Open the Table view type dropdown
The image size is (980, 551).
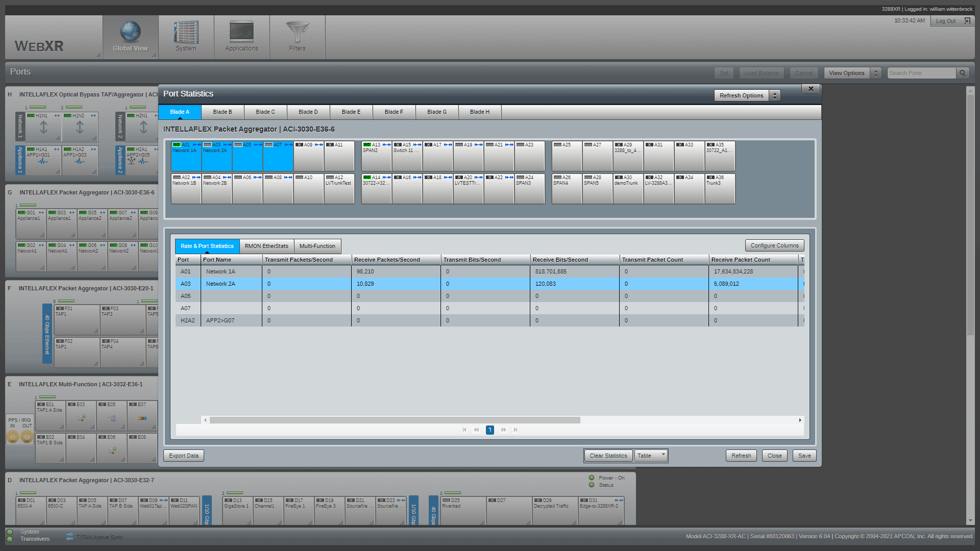tap(651, 456)
